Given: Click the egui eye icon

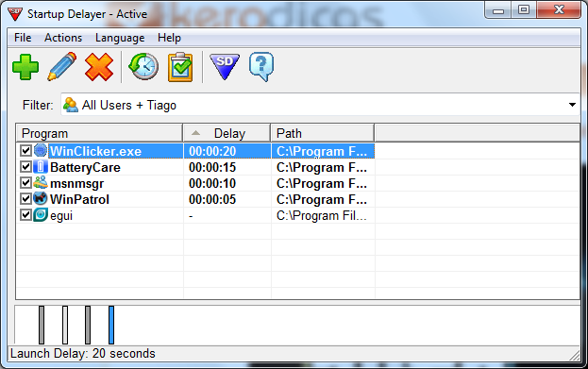Looking at the screenshot, I should pos(41,215).
